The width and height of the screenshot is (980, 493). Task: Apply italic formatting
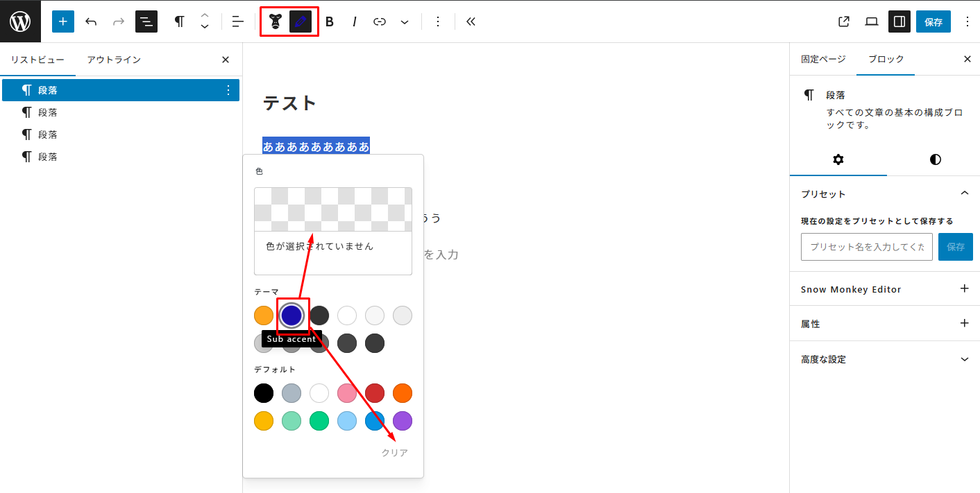click(355, 21)
